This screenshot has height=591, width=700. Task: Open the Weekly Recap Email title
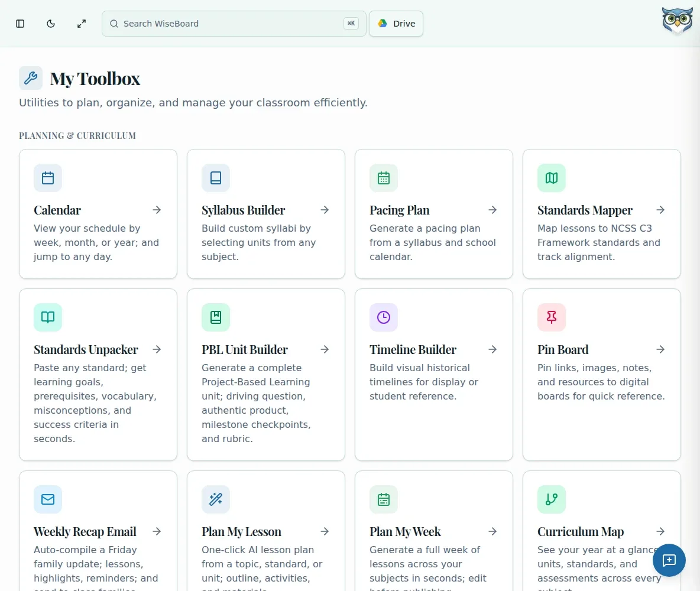click(85, 532)
